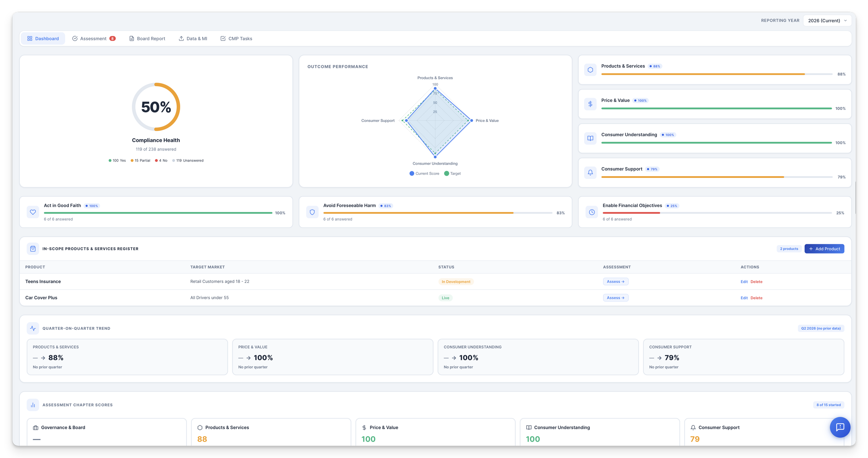
Task: Toggle Target series in radar legend
Action: pos(452,173)
